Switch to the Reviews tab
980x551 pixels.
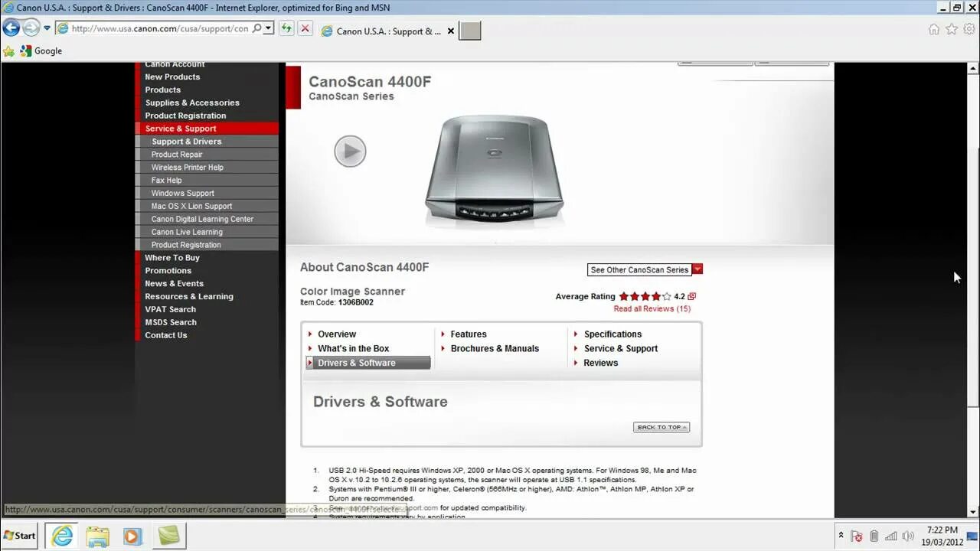point(600,364)
